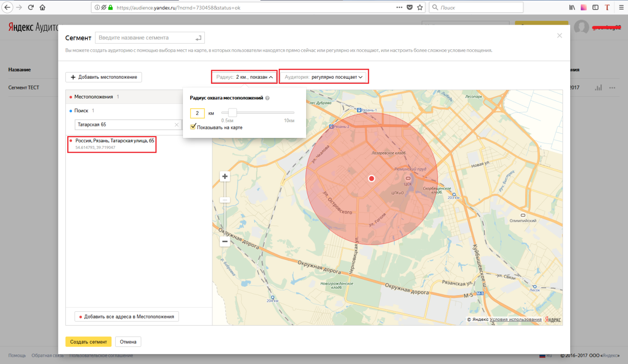628x364 pixels.
Task: Open the Аудитория dropdown
Action: click(x=324, y=77)
